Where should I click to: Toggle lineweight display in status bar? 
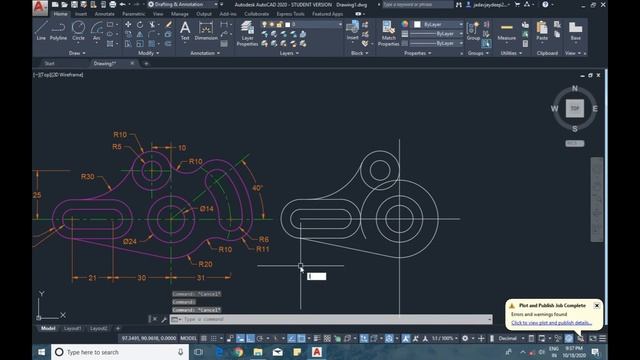317,338
